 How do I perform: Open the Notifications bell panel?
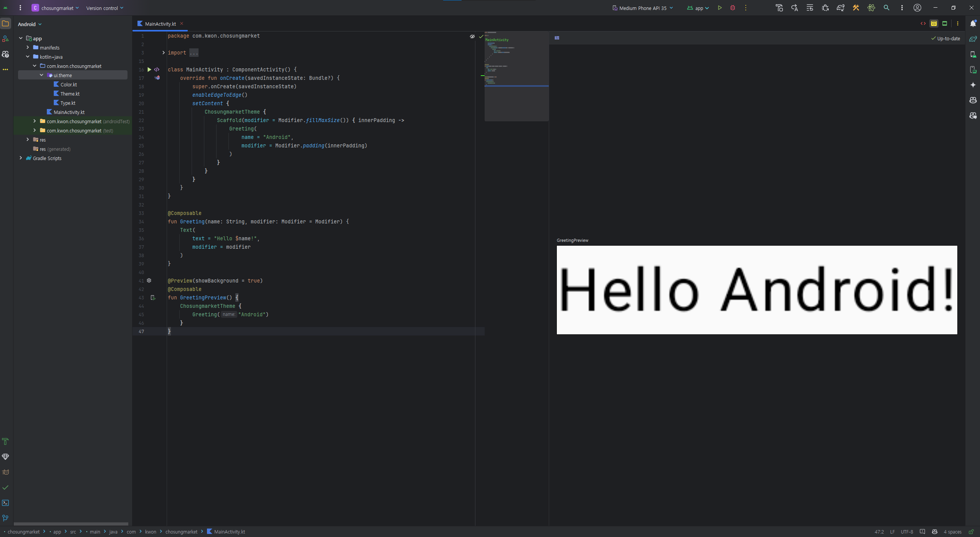coord(973,24)
